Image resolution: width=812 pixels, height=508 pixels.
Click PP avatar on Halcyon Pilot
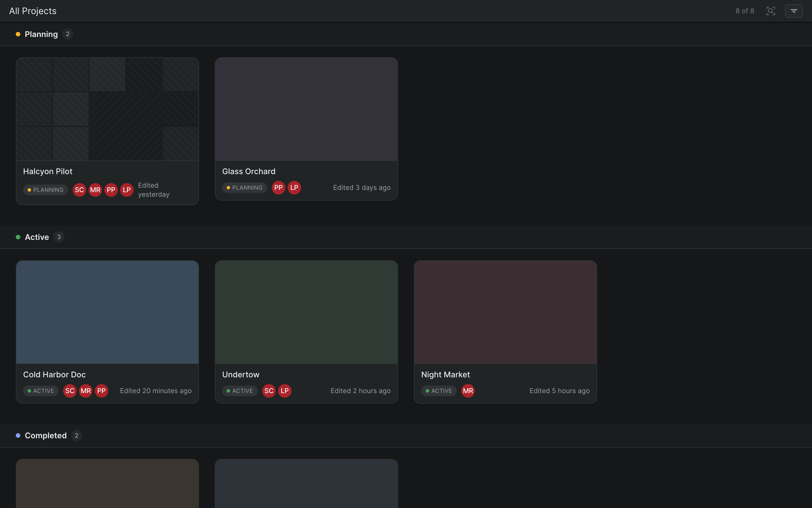(x=111, y=190)
